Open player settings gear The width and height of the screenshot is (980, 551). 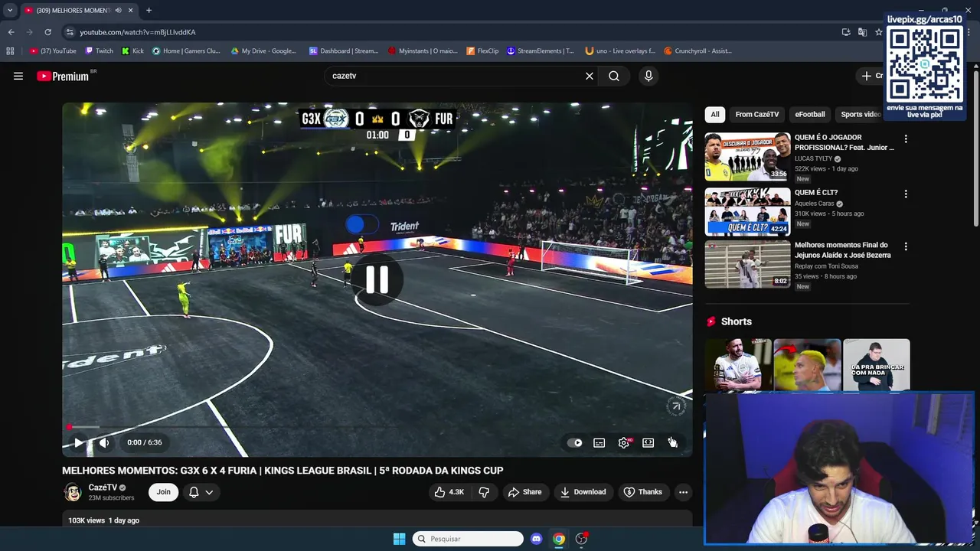tap(624, 442)
